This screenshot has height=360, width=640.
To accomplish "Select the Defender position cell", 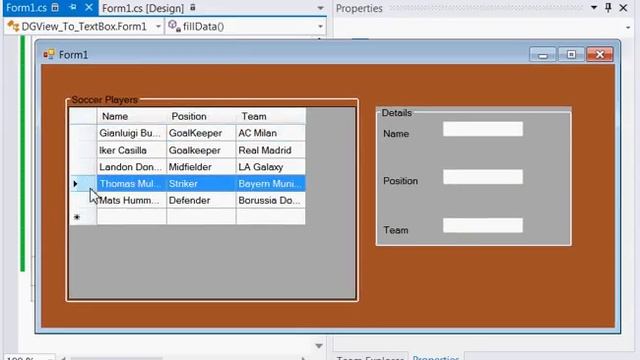I will [201, 200].
